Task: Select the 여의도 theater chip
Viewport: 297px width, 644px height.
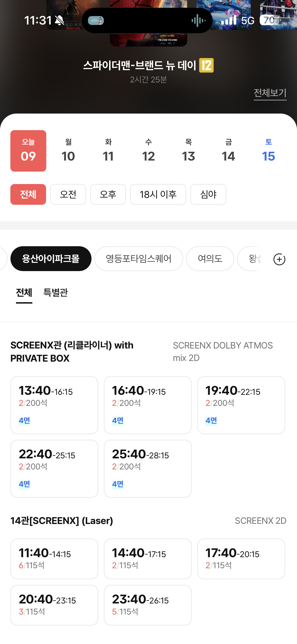Action: 210,258
